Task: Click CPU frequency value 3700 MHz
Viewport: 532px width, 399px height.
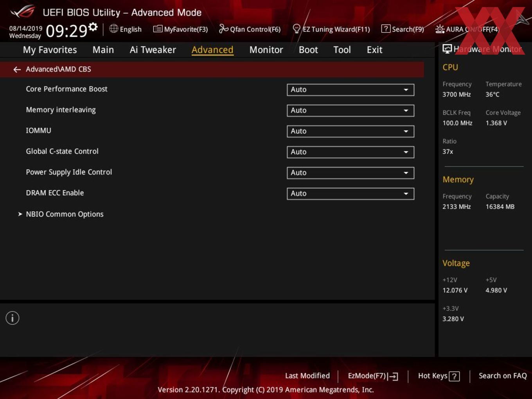Action: tap(457, 95)
